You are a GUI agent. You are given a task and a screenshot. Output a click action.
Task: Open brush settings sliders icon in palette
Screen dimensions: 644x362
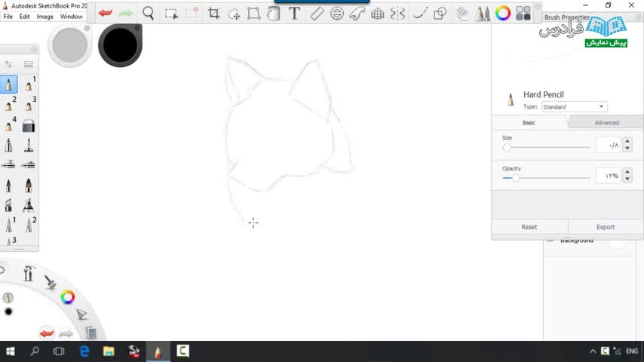pyautogui.click(x=8, y=64)
